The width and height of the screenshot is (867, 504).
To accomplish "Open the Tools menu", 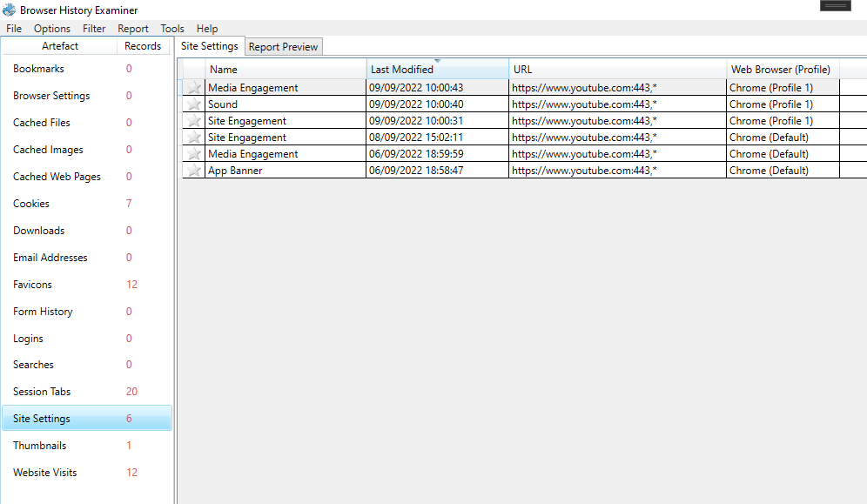I will [171, 28].
